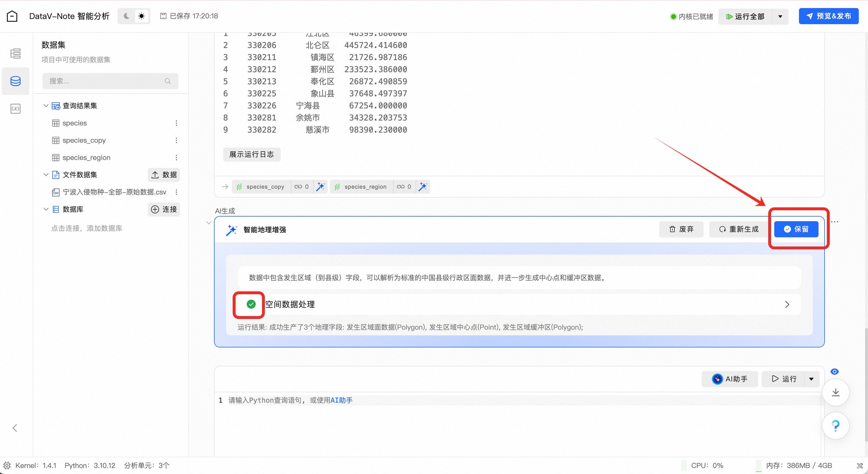Screen dimensions: 868x474
Task: Click more options for species_region dataset
Action: (176, 158)
